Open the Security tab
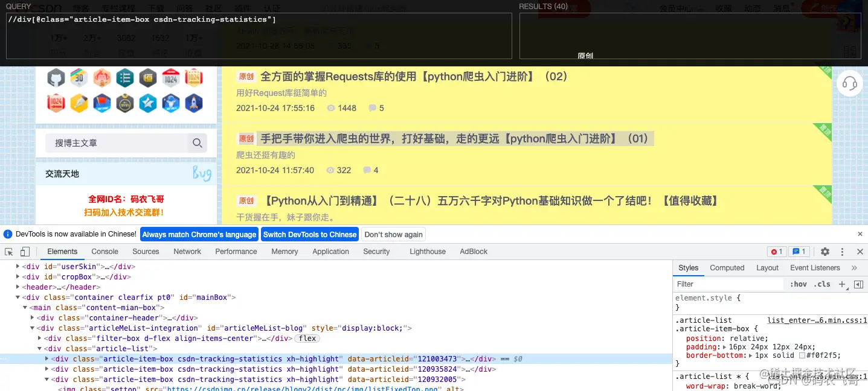Image resolution: width=868 pixels, height=391 pixels. pos(376,252)
